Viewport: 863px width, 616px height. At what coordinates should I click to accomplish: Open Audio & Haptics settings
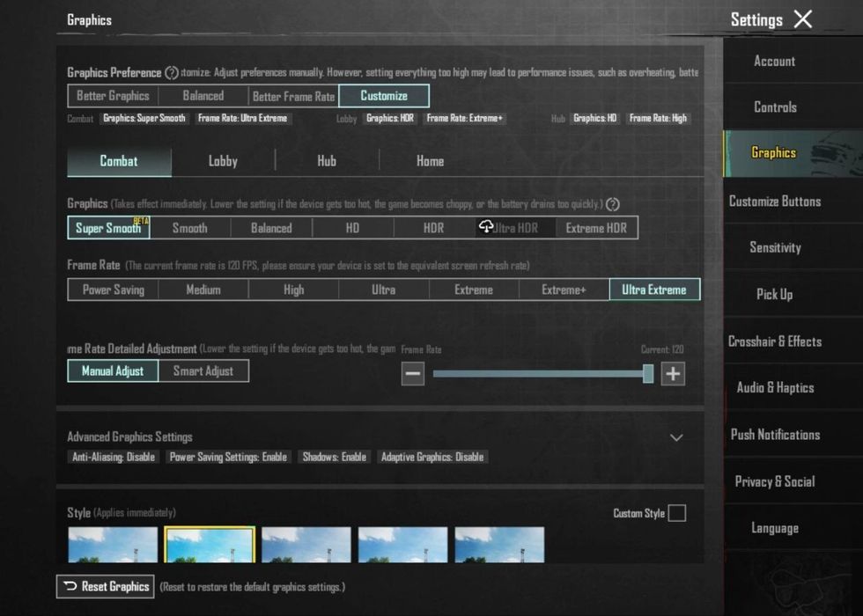click(775, 388)
